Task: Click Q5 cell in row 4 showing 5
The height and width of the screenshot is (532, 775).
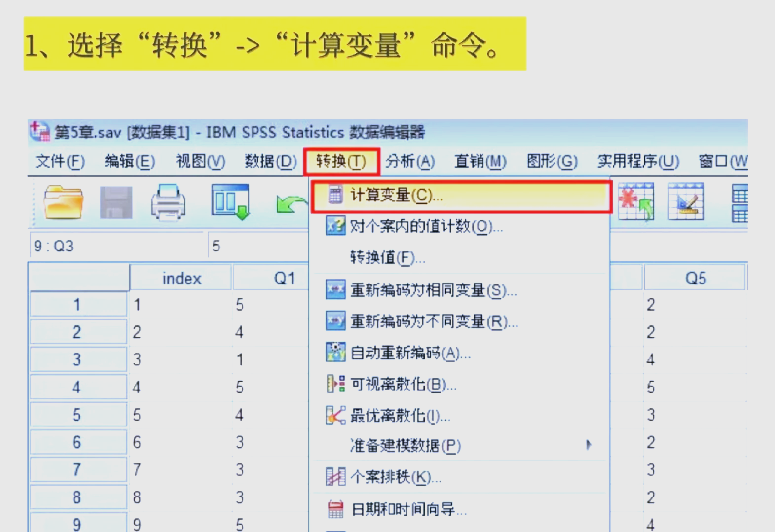Action: [695, 387]
